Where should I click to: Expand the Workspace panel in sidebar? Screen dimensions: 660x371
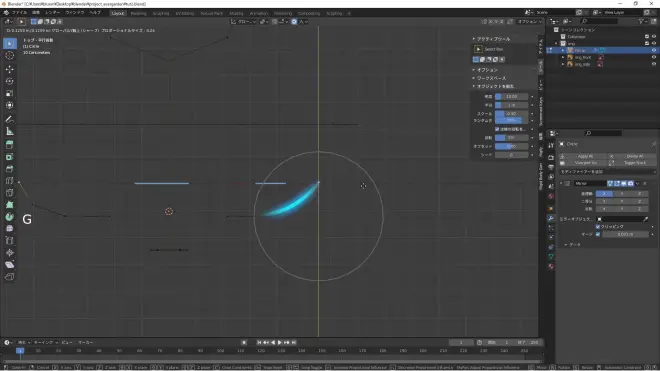pos(474,78)
